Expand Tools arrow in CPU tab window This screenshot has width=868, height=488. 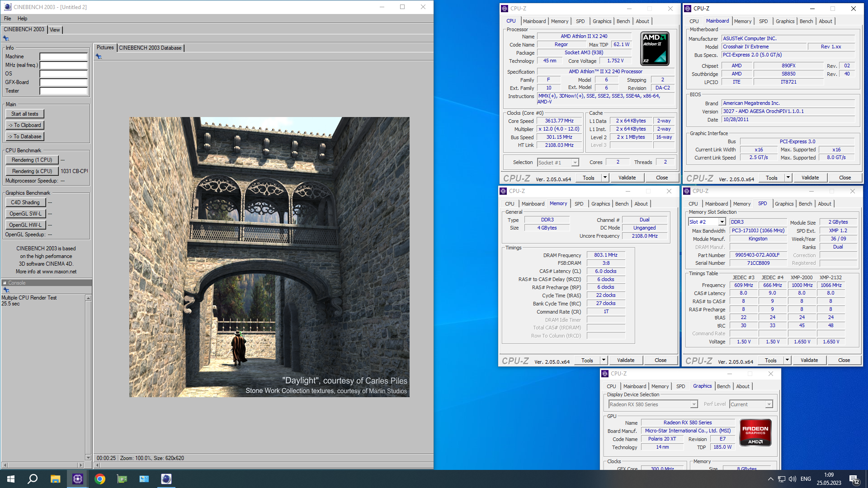[605, 178]
